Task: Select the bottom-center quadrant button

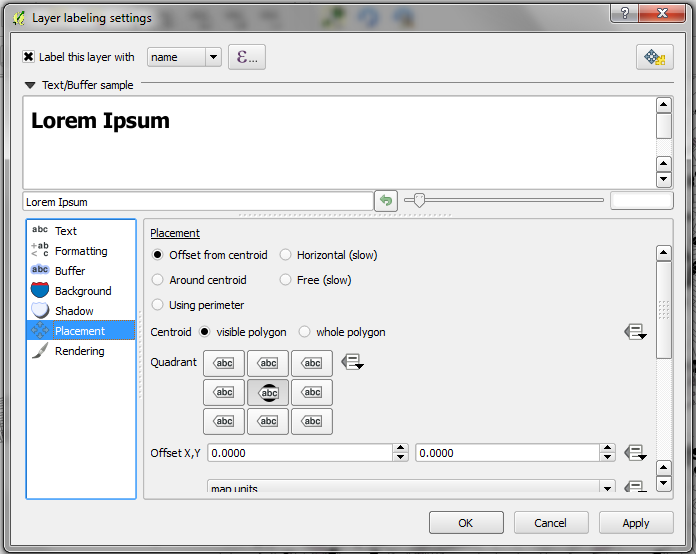Action: coord(268,421)
